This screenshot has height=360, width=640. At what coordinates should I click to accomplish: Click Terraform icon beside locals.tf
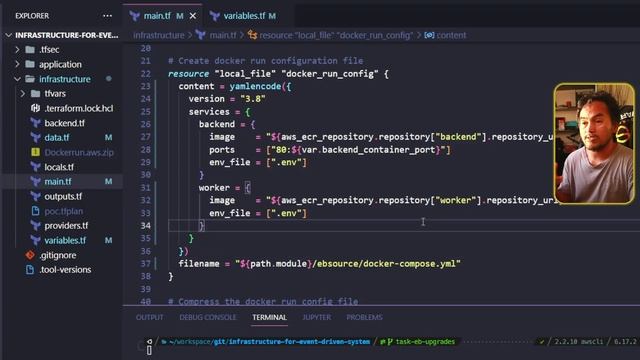(36, 167)
